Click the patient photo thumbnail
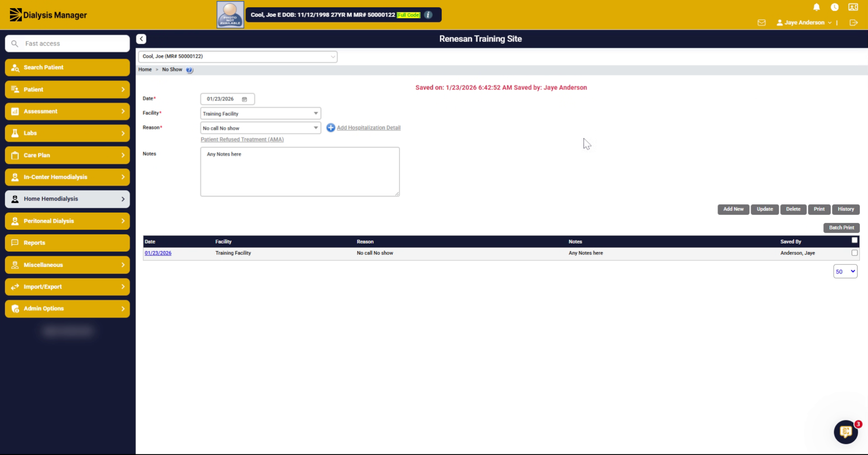Image resolution: width=868 pixels, height=455 pixels. (x=230, y=14)
